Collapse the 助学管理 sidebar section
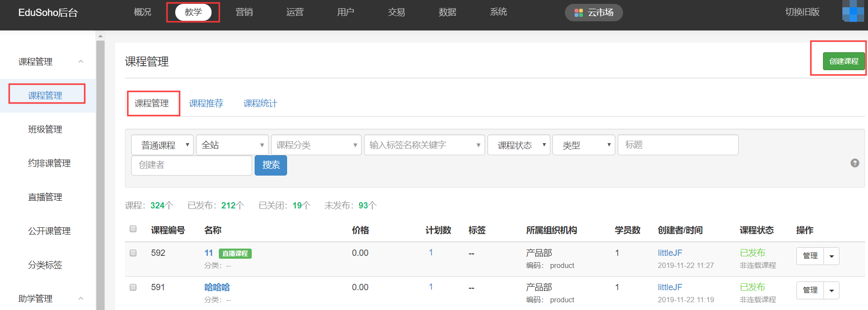Image resolution: width=868 pixels, height=310 pixels. [x=81, y=298]
